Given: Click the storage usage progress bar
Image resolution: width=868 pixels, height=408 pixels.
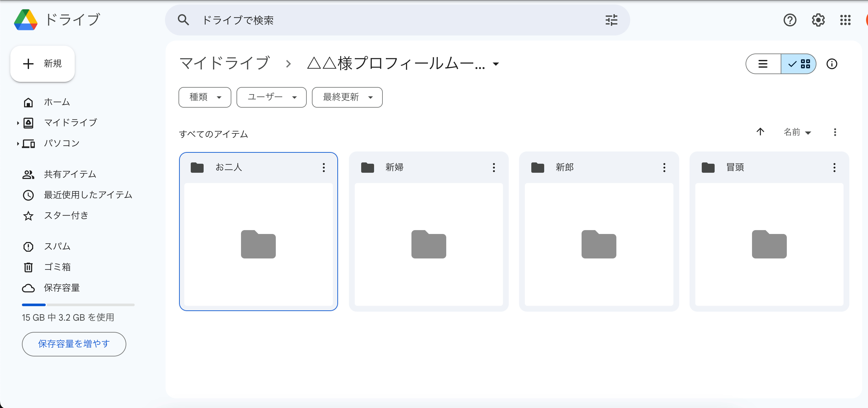Looking at the screenshot, I should [x=78, y=305].
